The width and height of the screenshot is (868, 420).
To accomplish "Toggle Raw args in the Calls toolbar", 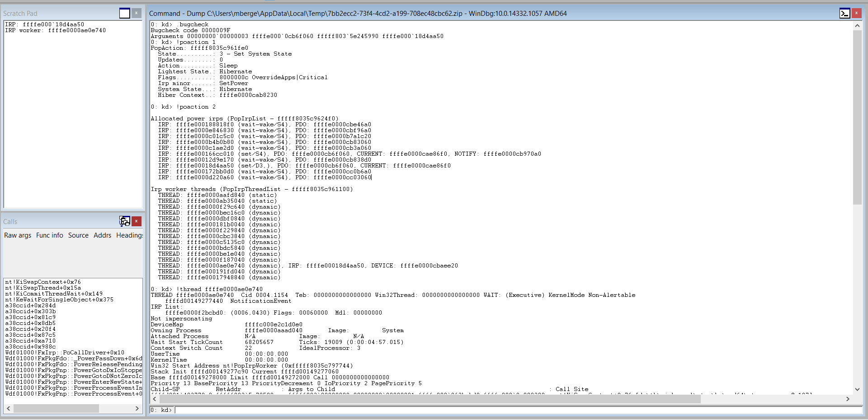I will coord(17,235).
